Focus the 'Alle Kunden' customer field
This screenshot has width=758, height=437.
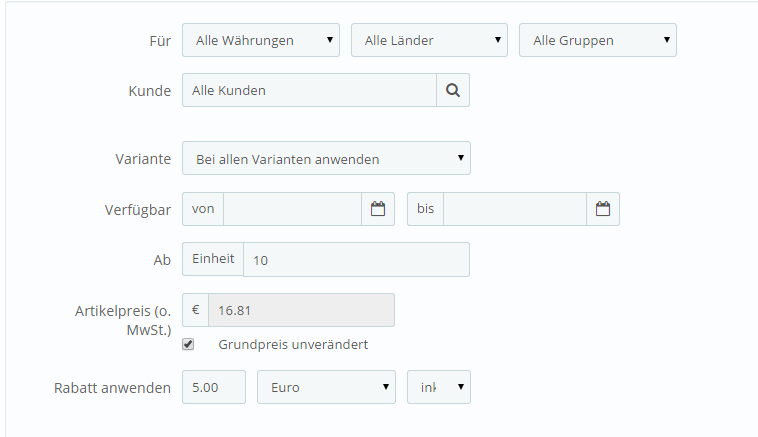click(310, 90)
